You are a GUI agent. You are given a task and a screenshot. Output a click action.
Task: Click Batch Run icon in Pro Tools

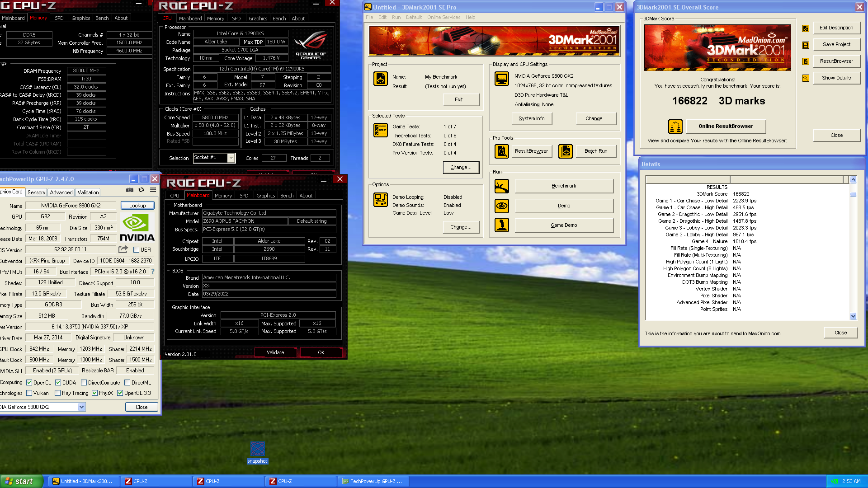(566, 151)
